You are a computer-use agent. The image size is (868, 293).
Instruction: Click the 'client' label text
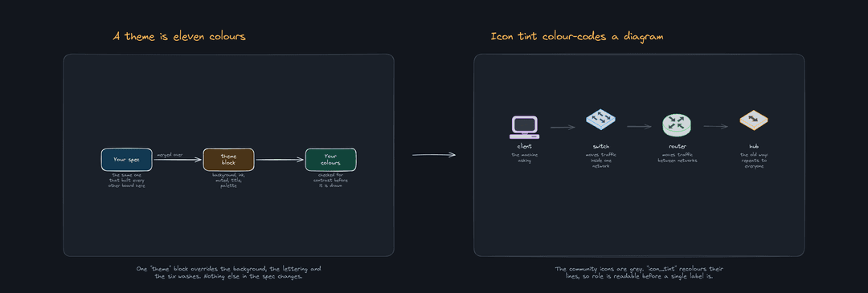524,146
